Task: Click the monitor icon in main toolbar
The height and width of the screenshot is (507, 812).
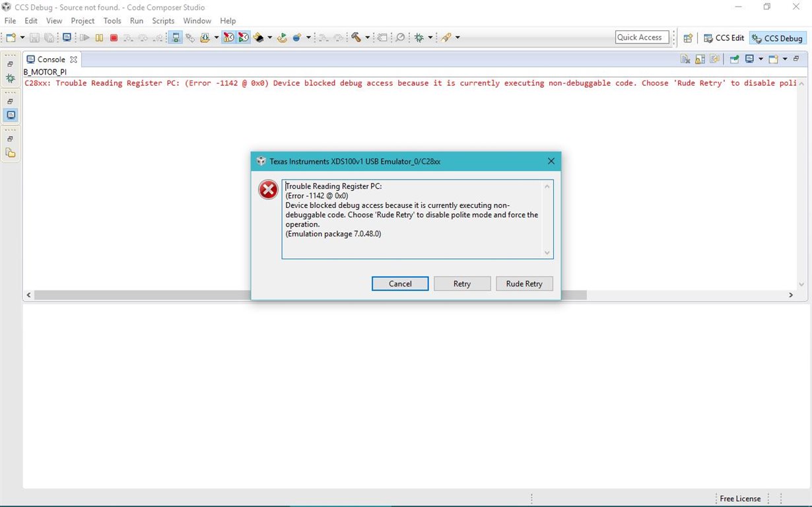Action: point(67,38)
